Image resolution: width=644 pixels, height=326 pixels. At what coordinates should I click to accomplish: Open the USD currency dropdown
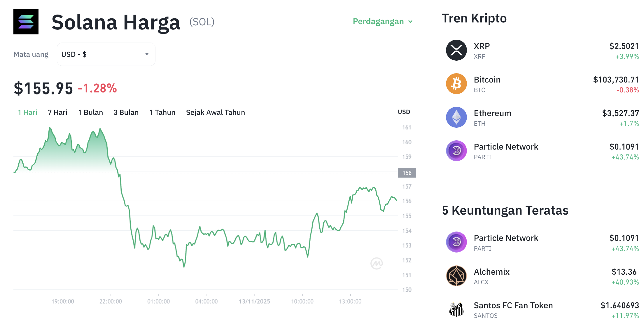[x=106, y=54]
